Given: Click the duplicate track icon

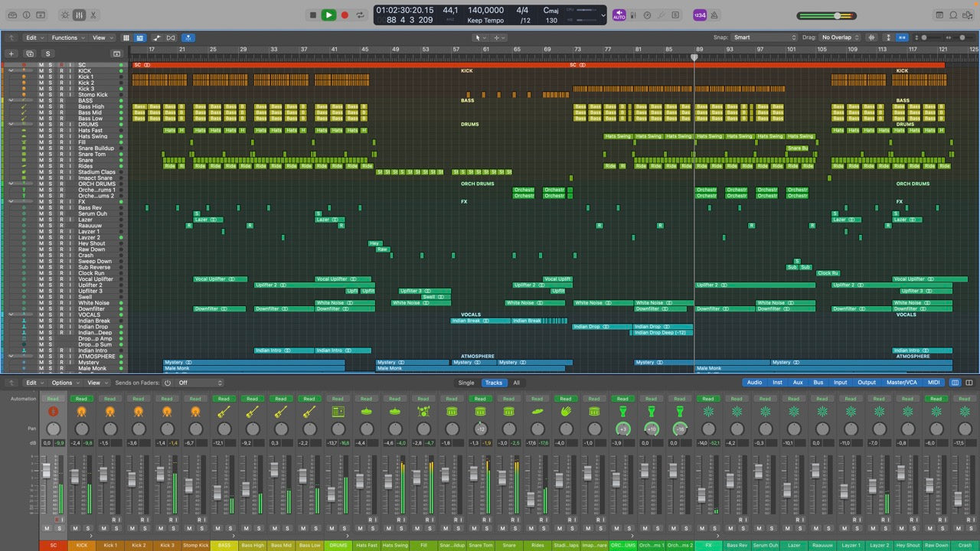Looking at the screenshot, I should coord(30,54).
